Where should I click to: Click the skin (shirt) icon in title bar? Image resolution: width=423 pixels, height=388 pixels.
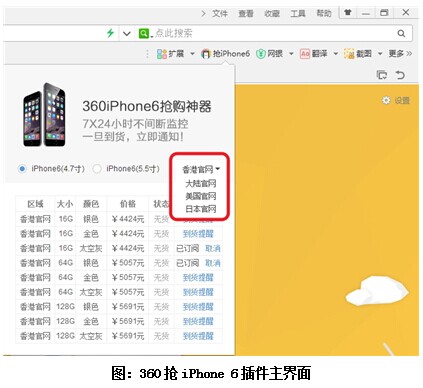pos(348,13)
